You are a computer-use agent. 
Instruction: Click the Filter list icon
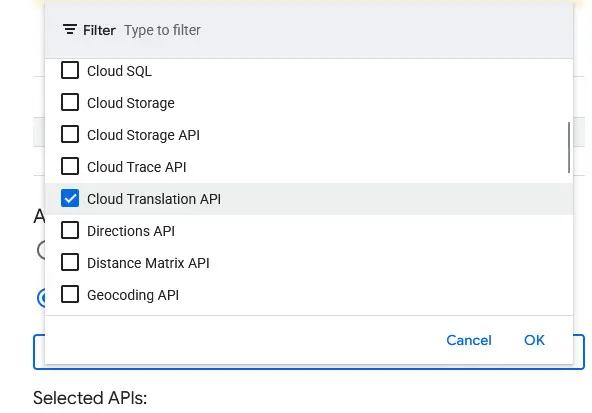pos(70,29)
